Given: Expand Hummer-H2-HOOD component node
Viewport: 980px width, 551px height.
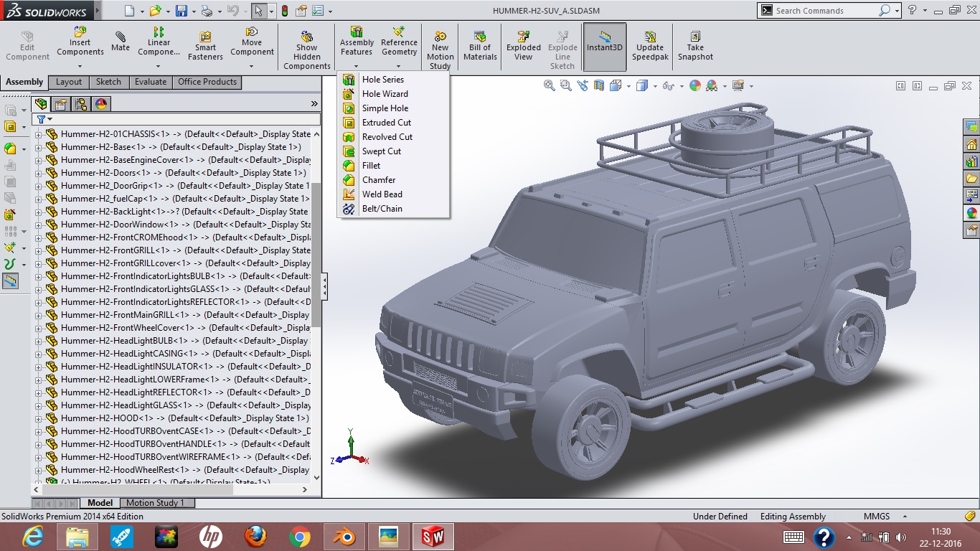Looking at the screenshot, I should pos(39,418).
